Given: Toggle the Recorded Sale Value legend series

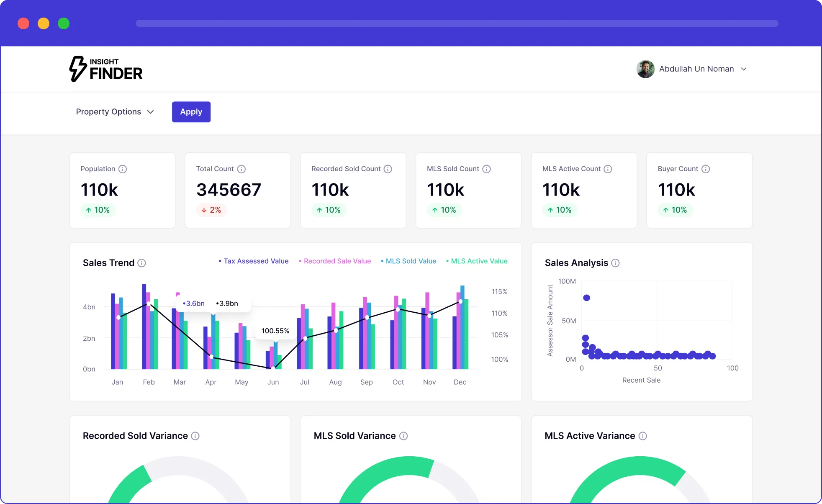Looking at the screenshot, I should [x=335, y=261].
